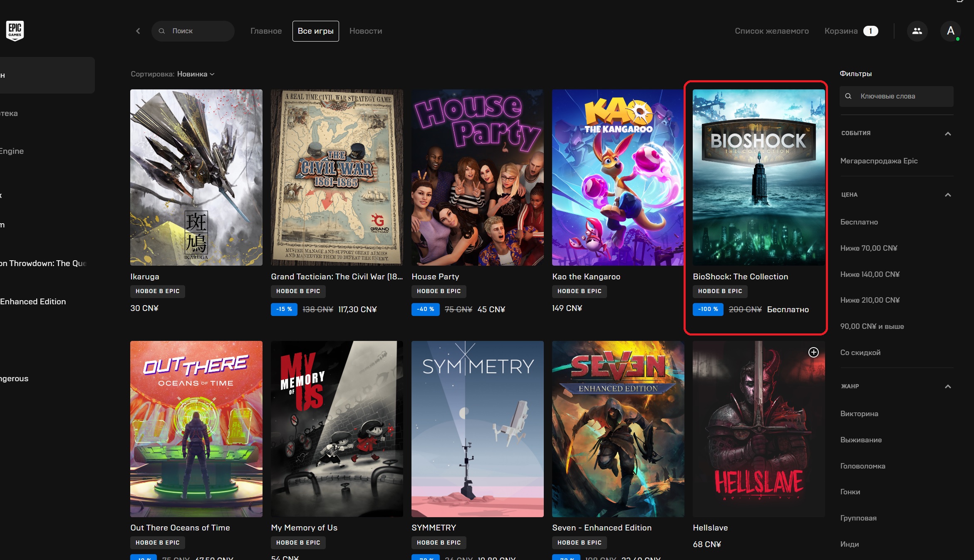The height and width of the screenshot is (560, 974).
Task: Open the account avatar icon
Action: (x=950, y=31)
